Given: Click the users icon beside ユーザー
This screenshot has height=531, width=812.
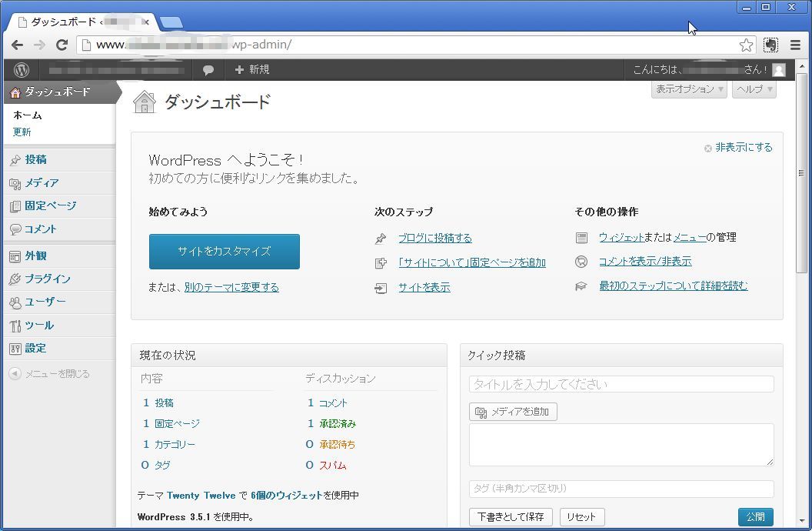Looking at the screenshot, I should 15,302.
